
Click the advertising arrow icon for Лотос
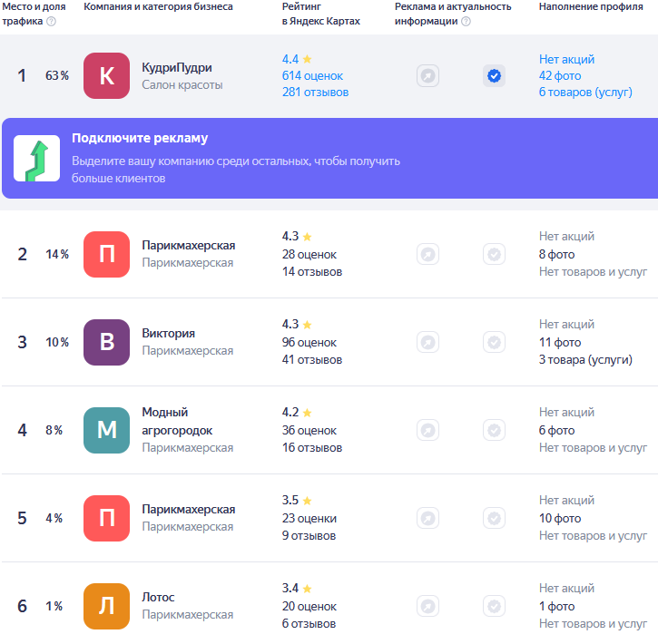coord(428,607)
